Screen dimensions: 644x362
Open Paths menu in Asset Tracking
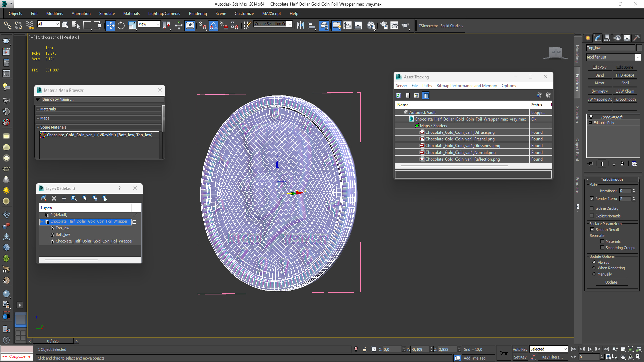tap(427, 86)
